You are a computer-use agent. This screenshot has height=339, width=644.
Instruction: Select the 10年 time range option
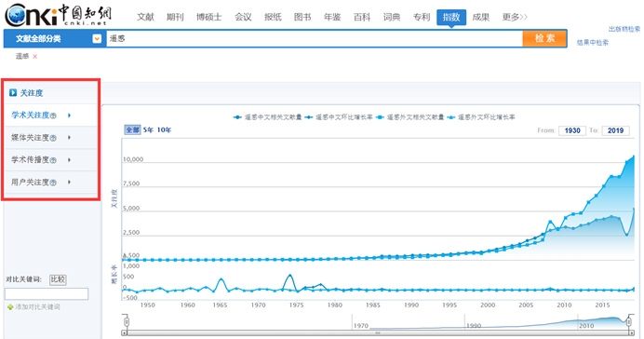(x=164, y=129)
